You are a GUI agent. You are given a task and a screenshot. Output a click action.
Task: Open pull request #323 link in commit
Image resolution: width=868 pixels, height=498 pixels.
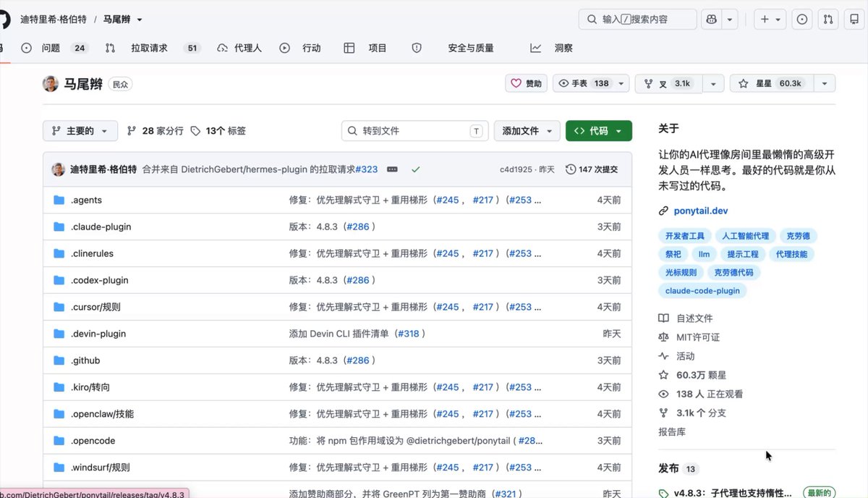[366, 169]
